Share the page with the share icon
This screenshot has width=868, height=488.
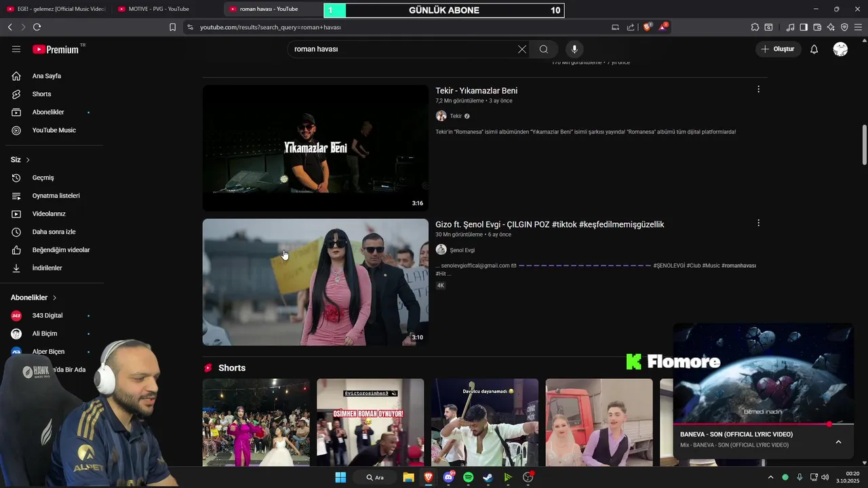point(631,27)
